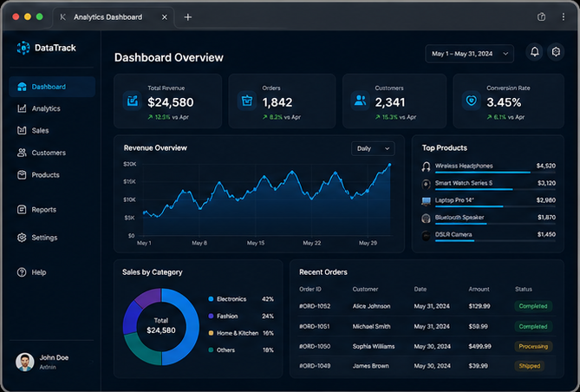This screenshot has height=392, width=580.
Task: Click the Electronics legend color dot
Action: click(x=211, y=298)
